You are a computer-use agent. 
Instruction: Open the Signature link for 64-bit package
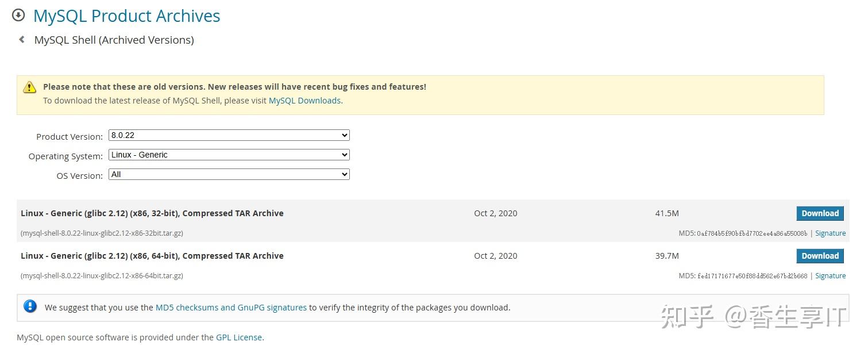tap(830, 276)
